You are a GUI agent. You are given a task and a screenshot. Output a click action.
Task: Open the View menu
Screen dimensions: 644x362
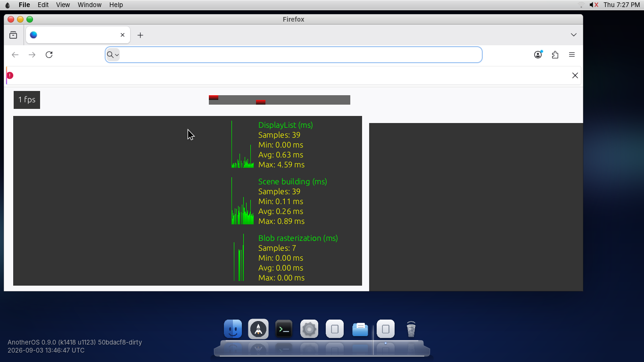coord(63,5)
